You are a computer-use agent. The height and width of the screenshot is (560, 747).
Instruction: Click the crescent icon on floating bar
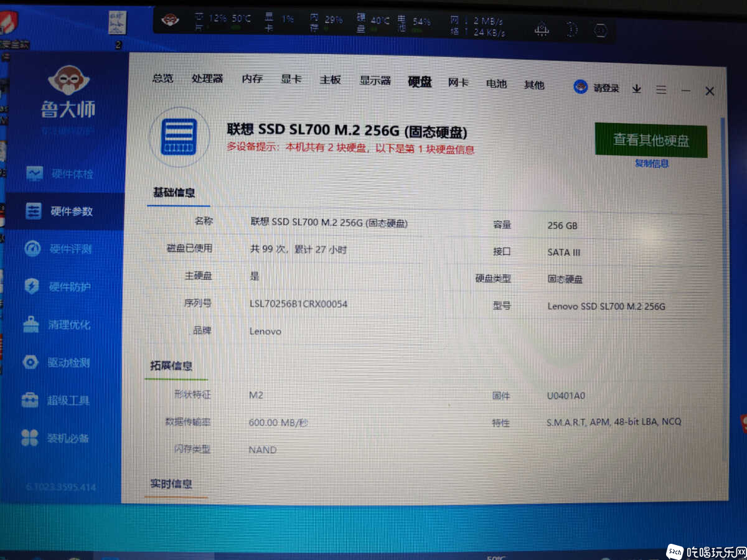(x=571, y=29)
